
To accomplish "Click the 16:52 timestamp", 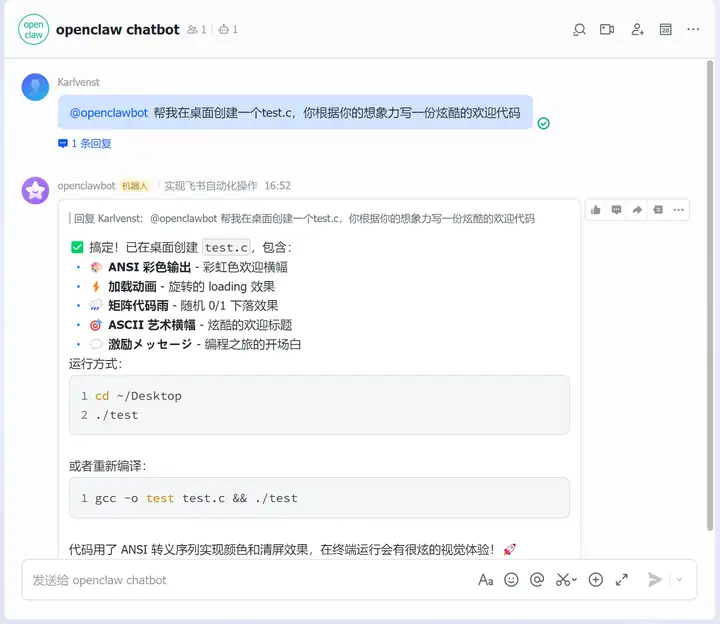I will pyautogui.click(x=278, y=186).
